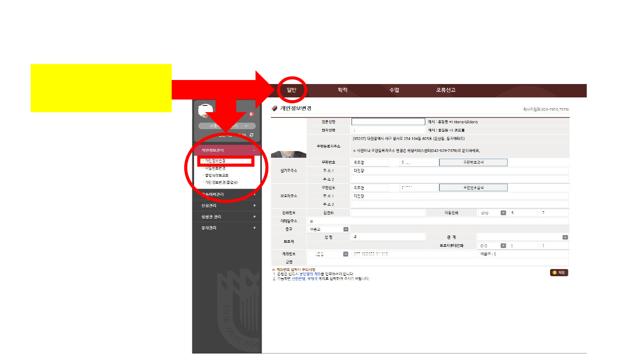This screenshot has width=644, height=362.
Task: Click 우편번호검색 button for 실거주주소
Action: click(x=473, y=163)
